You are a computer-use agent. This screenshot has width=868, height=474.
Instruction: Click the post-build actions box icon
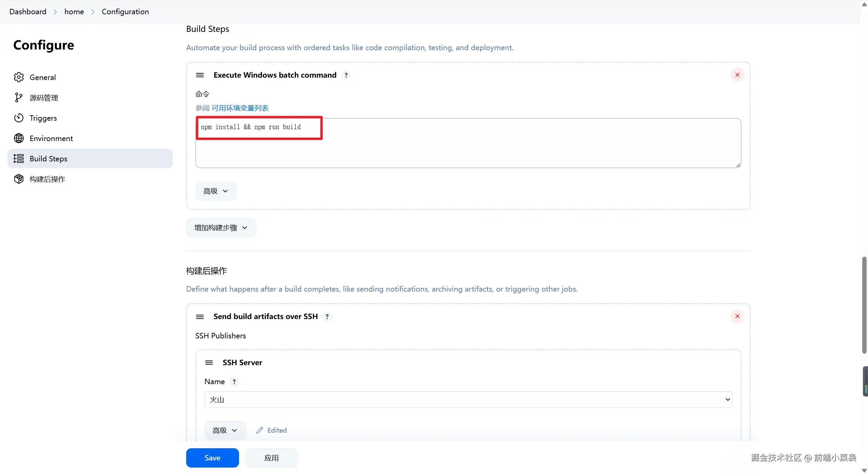coord(19,179)
